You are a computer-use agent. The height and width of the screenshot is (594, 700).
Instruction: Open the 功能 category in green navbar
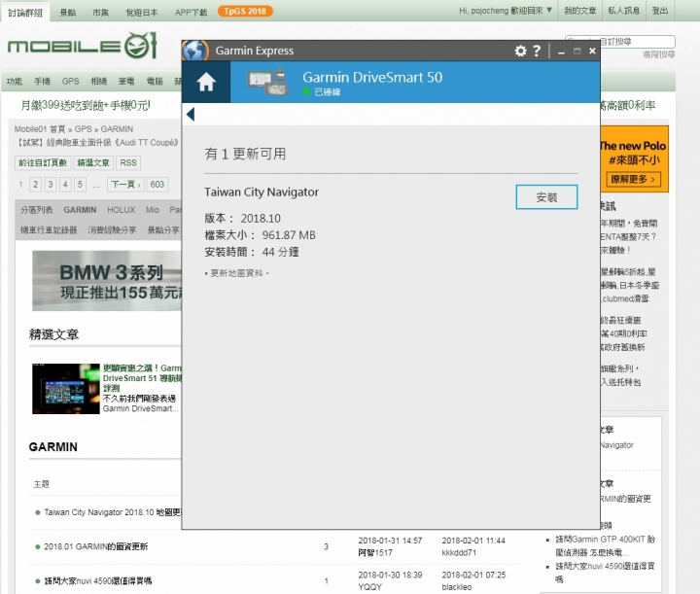coord(15,82)
